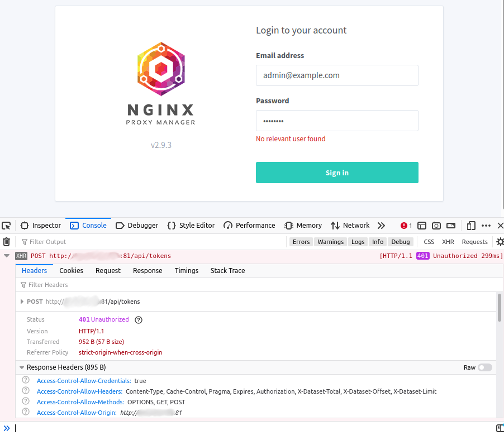The width and height of the screenshot is (504, 440).
Task: Click the error count badge
Action: pos(405,226)
